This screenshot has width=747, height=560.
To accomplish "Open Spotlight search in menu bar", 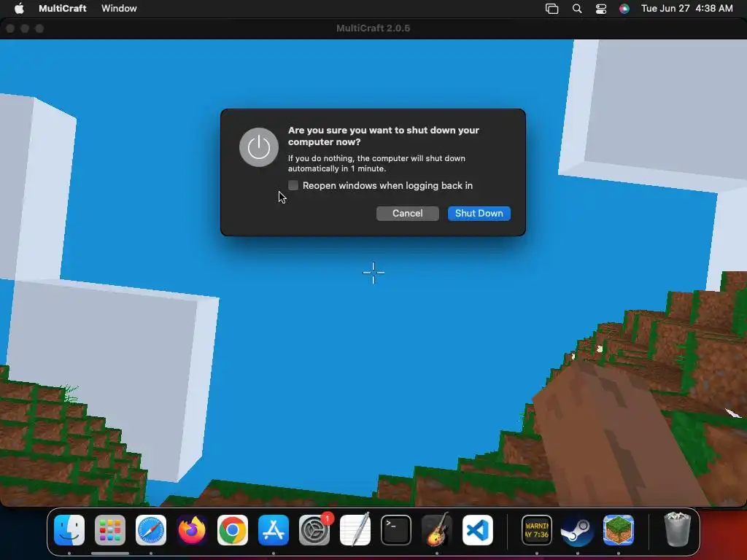I will tap(577, 9).
